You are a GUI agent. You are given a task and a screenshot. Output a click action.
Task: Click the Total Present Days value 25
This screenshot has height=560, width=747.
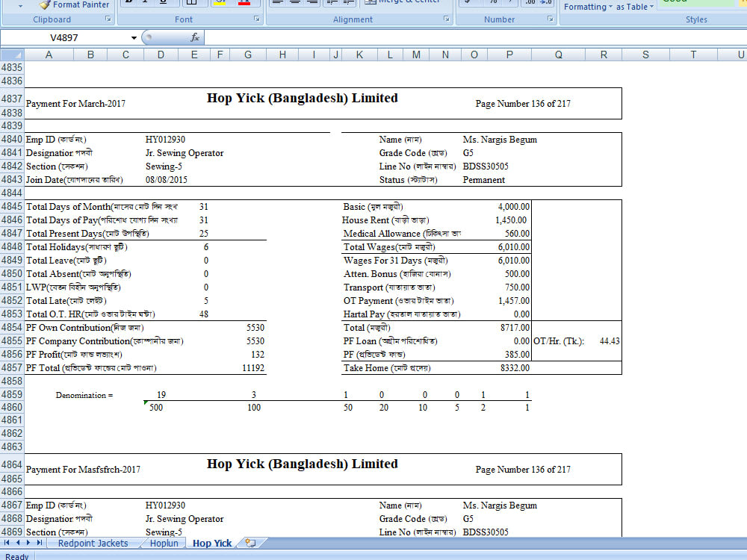(x=204, y=233)
